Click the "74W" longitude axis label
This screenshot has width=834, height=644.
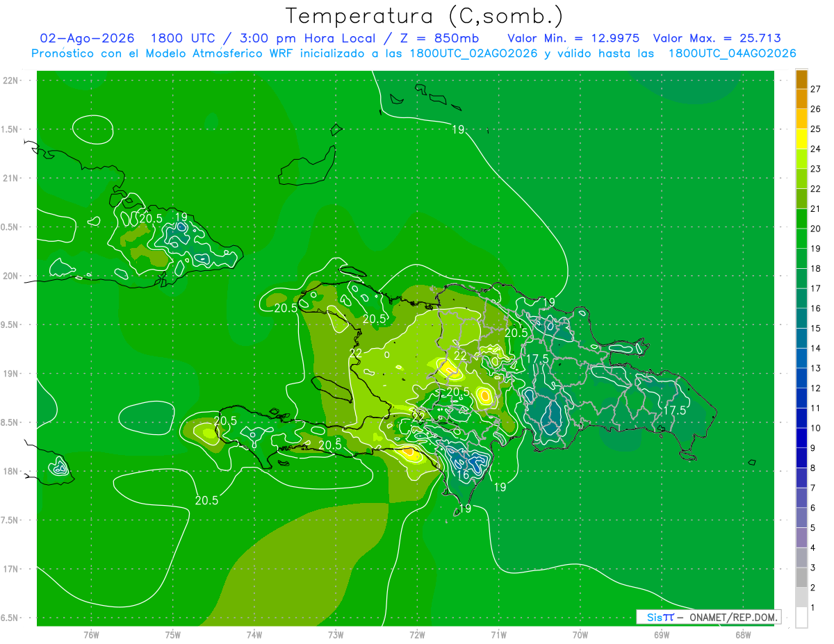(x=254, y=635)
